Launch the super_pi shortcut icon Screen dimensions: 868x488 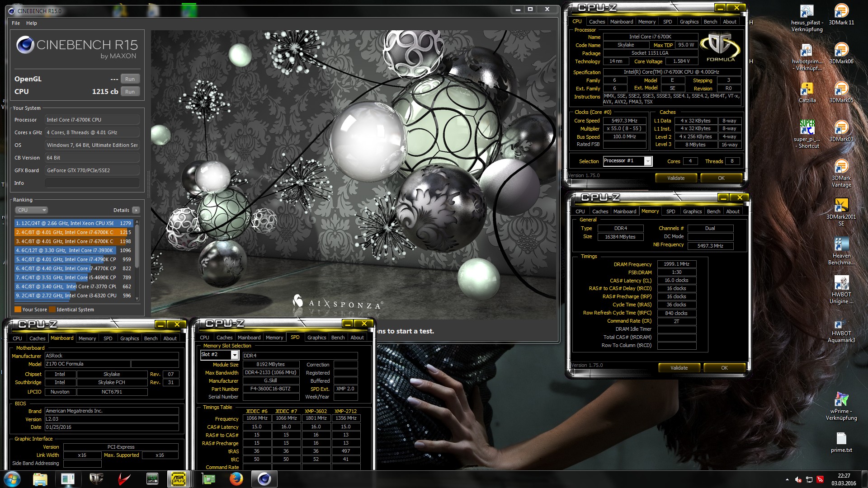[807, 134]
